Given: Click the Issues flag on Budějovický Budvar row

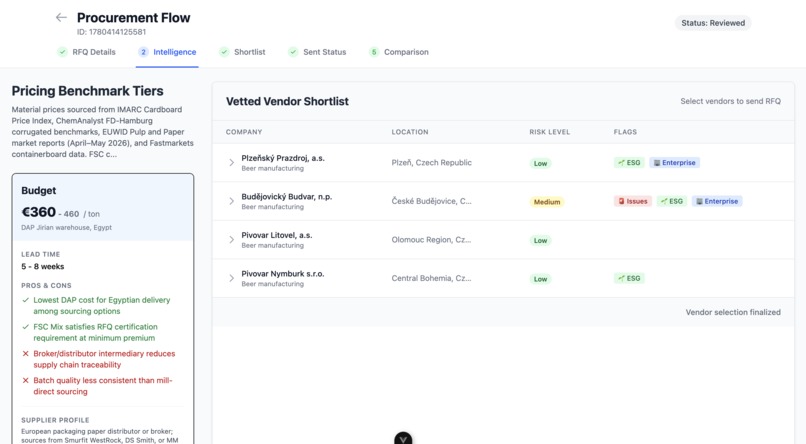Looking at the screenshot, I should point(632,201).
